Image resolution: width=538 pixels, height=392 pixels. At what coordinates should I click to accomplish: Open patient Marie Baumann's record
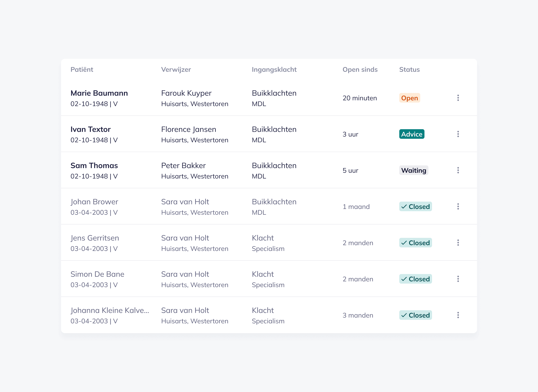pos(99,93)
